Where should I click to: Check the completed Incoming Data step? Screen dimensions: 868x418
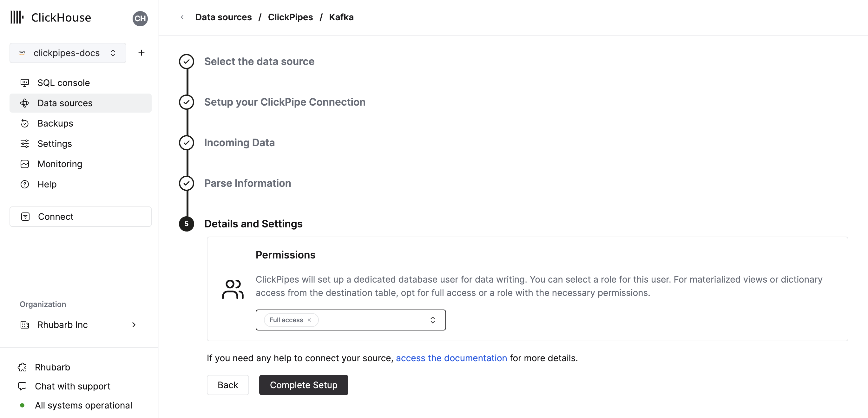coord(186,143)
